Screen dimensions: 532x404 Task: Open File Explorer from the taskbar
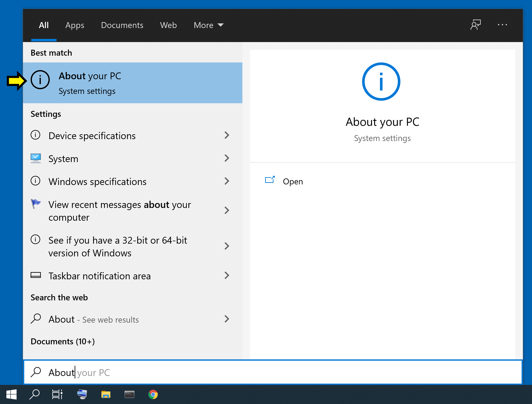pos(106,394)
